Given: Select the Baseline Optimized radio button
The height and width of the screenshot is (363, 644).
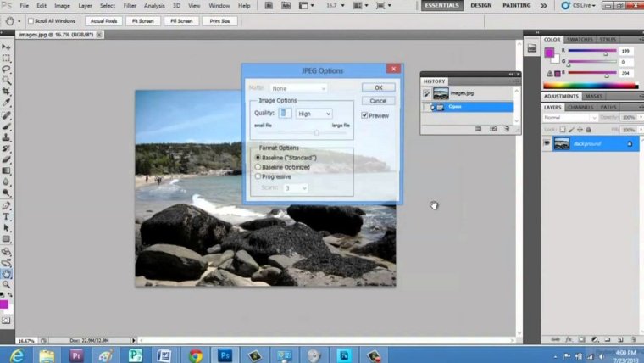Looking at the screenshot, I should [x=258, y=167].
